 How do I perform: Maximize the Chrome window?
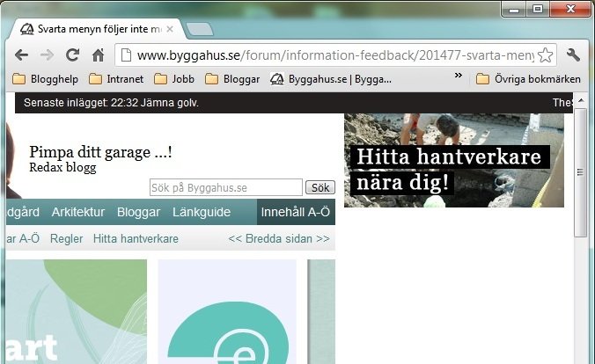point(537,9)
